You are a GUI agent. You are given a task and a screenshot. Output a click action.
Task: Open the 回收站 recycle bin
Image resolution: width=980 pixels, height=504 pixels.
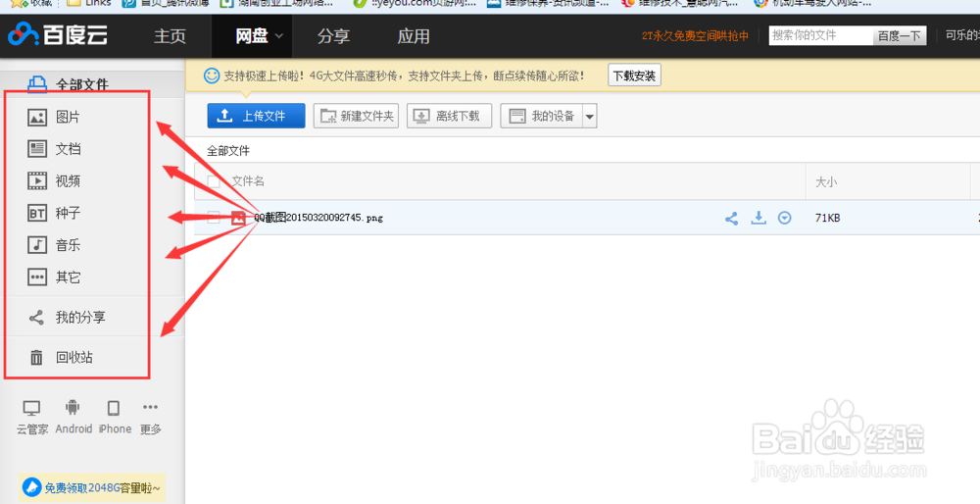pyautogui.click(x=74, y=357)
